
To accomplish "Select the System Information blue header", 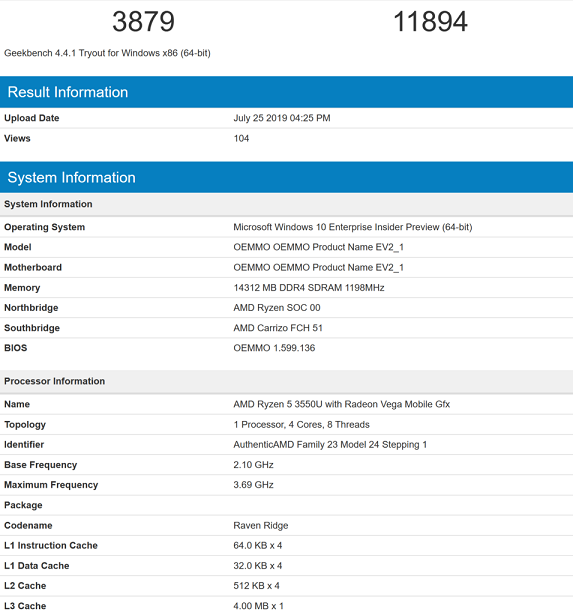I will pyautogui.click(x=286, y=178).
